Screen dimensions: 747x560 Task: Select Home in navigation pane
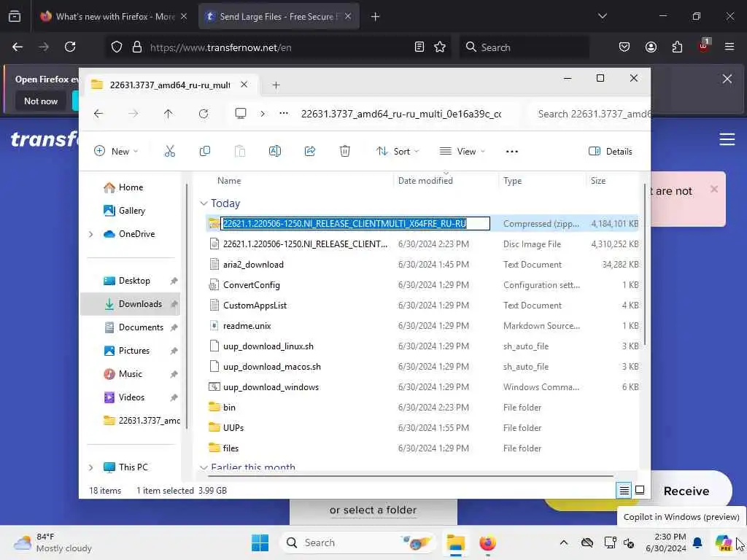(x=130, y=187)
